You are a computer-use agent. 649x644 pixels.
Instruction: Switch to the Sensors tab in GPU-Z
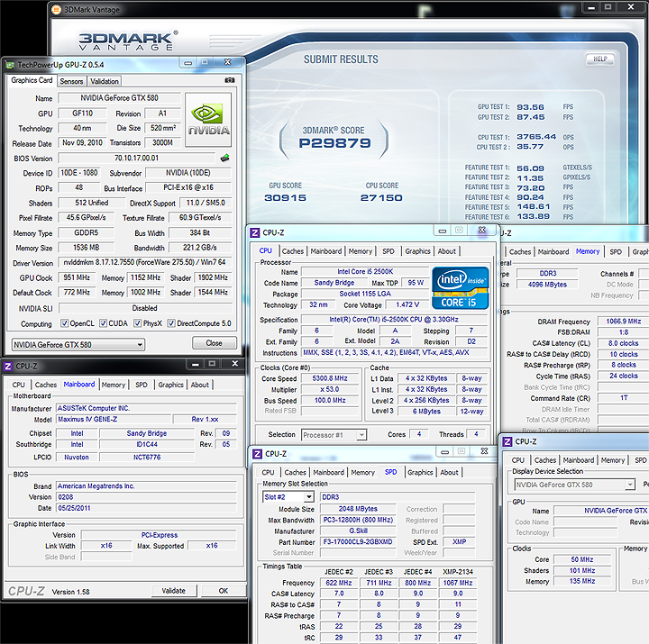pyautogui.click(x=71, y=81)
